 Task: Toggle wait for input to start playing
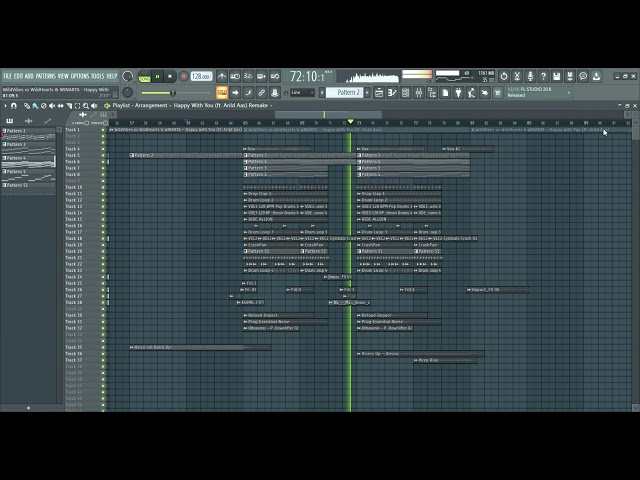(235, 76)
